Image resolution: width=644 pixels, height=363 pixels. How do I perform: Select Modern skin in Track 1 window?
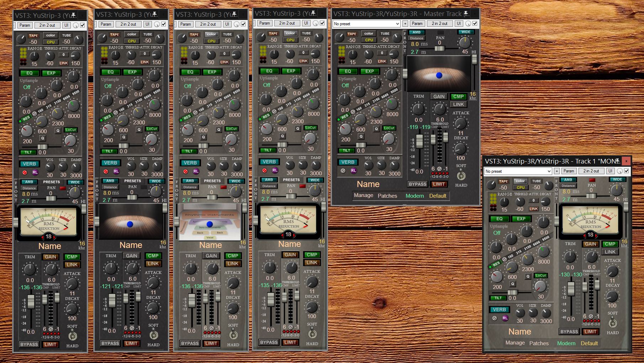(x=566, y=343)
